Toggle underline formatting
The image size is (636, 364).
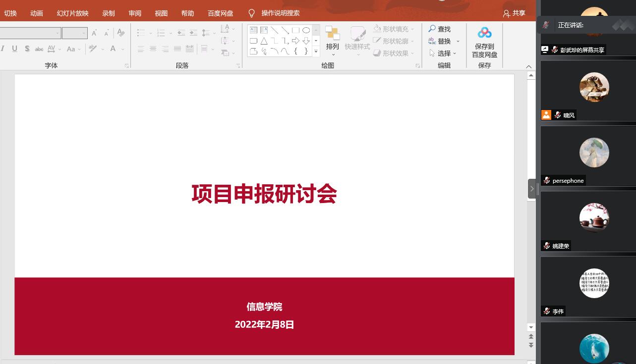pyautogui.click(x=14, y=49)
